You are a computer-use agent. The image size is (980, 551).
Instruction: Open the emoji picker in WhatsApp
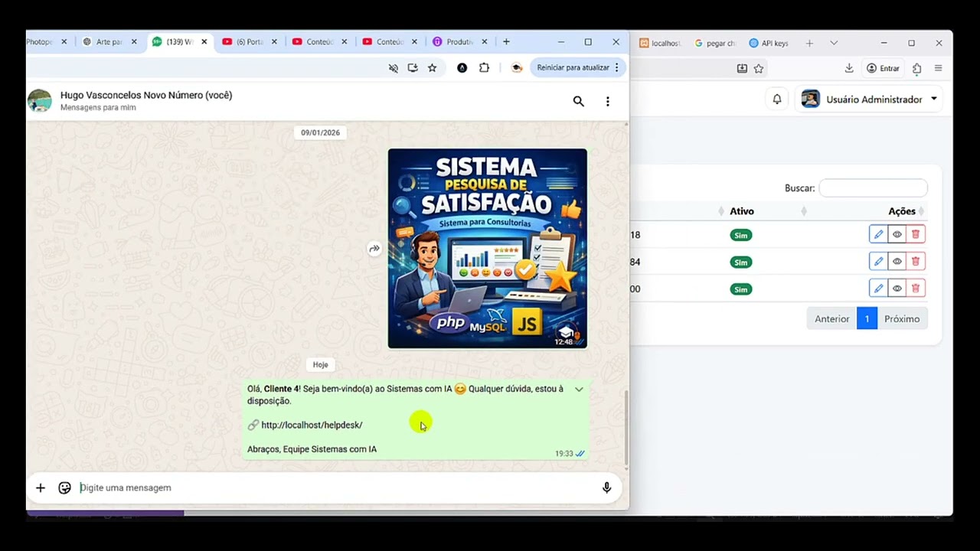click(64, 487)
